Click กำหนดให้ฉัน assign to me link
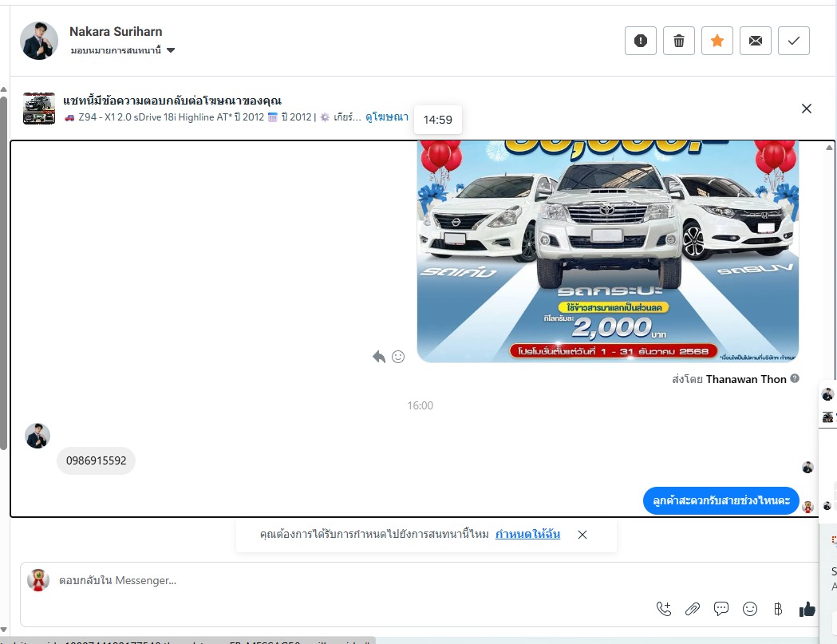The width and height of the screenshot is (837, 644). tap(527, 534)
